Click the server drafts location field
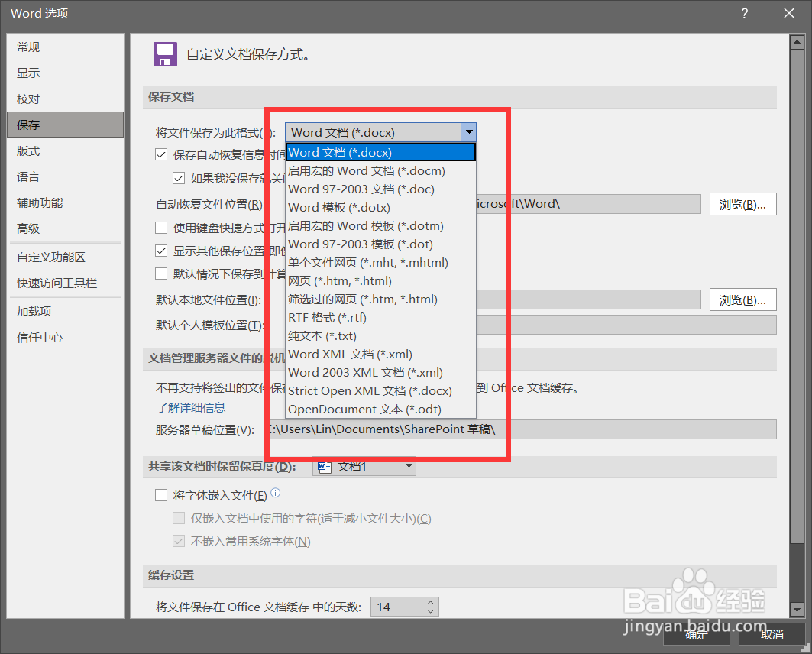Viewport: 812px width, 654px height. click(520, 429)
